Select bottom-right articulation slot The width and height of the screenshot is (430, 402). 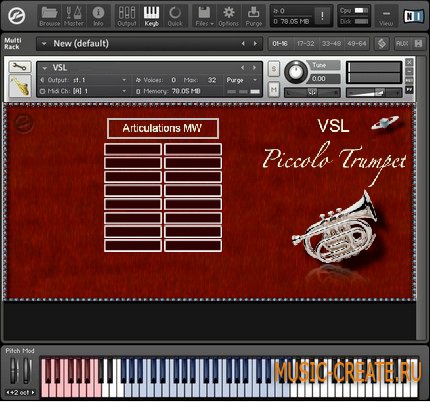pos(193,246)
